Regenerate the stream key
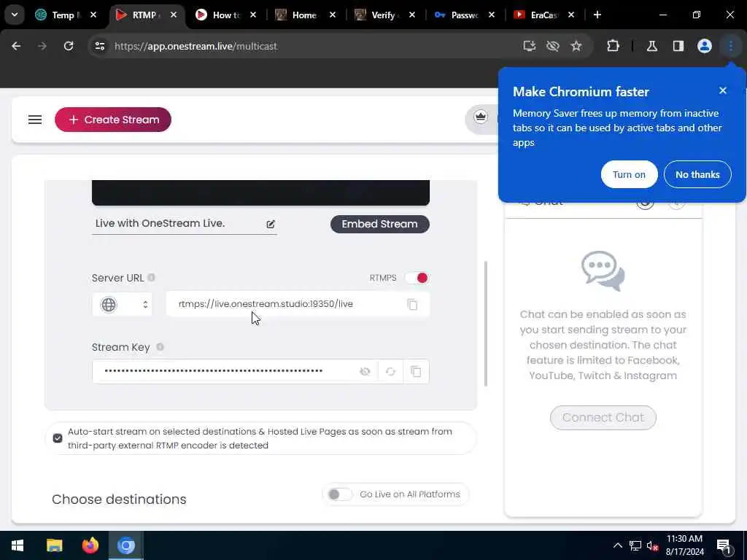The width and height of the screenshot is (747, 560). [391, 371]
